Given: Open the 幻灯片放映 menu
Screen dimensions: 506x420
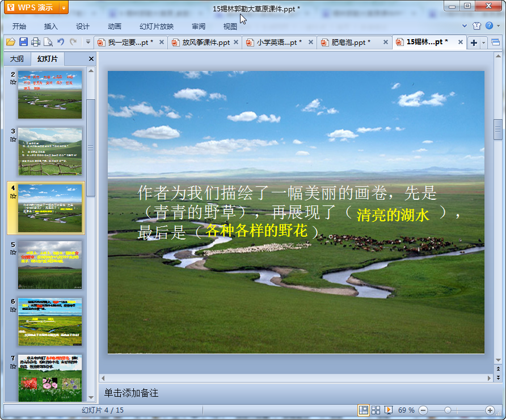Looking at the screenshot, I should pyautogui.click(x=157, y=27).
